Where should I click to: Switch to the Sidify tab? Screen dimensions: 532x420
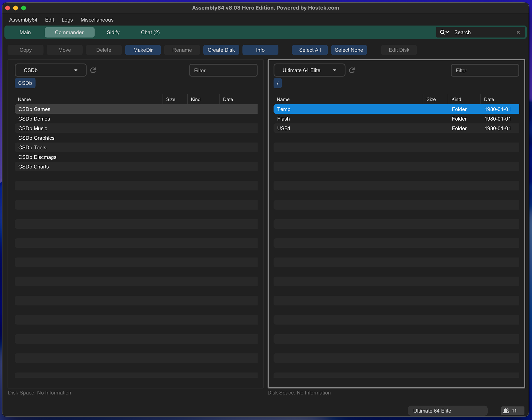[113, 32]
